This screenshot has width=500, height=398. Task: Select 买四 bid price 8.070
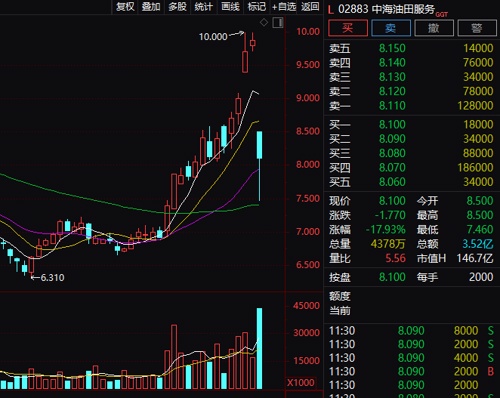point(392,168)
